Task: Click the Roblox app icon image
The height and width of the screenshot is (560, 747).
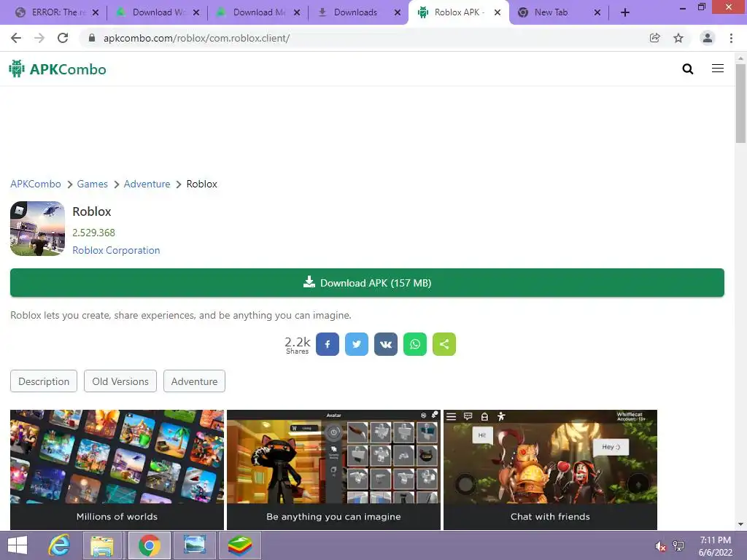Action: point(38,228)
